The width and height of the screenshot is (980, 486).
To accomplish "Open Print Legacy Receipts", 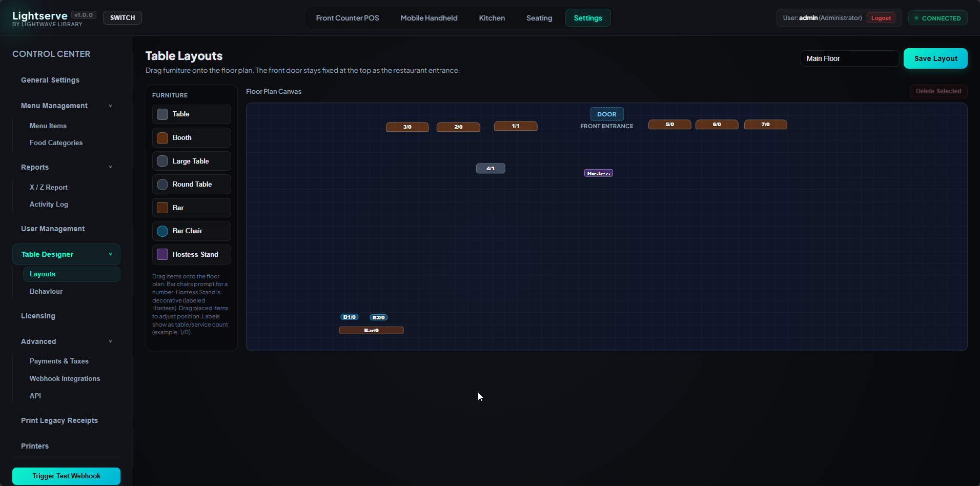I will pyautogui.click(x=59, y=420).
